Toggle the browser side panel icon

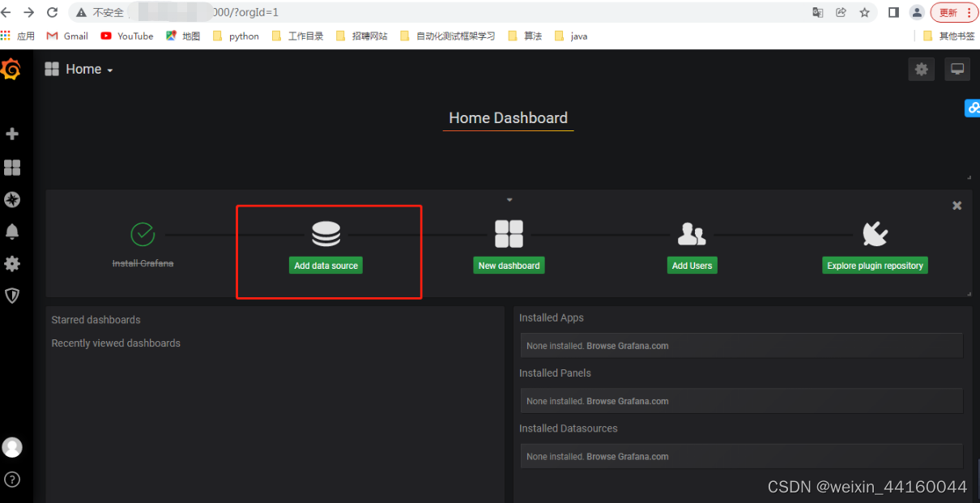tap(893, 12)
